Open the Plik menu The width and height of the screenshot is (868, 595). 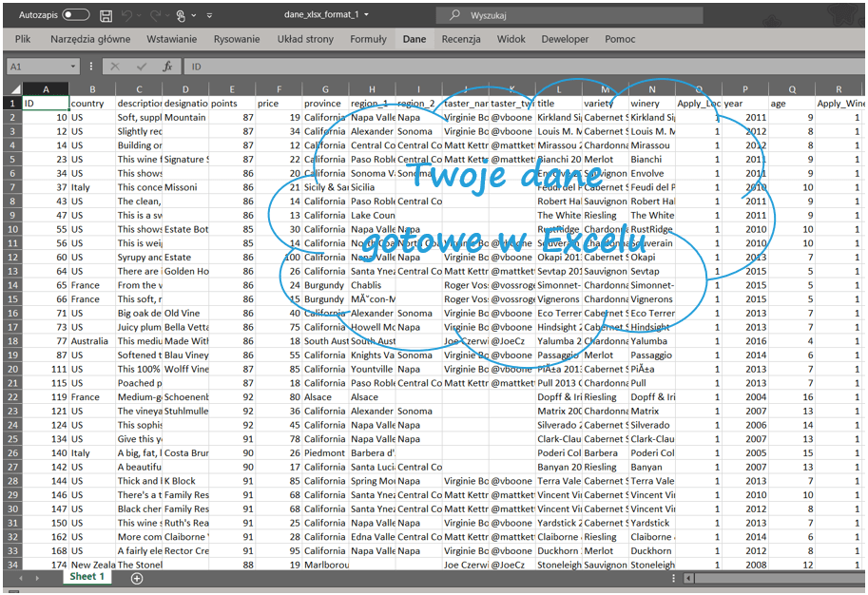[x=23, y=39]
